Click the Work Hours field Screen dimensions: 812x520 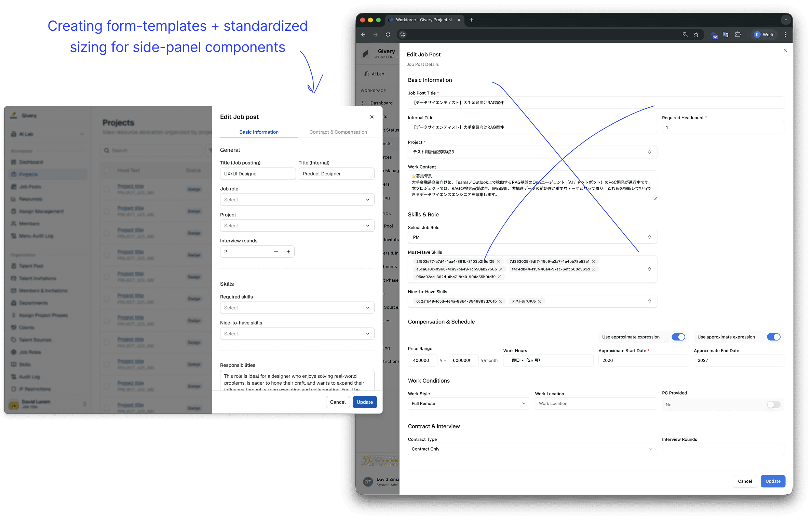pos(548,360)
